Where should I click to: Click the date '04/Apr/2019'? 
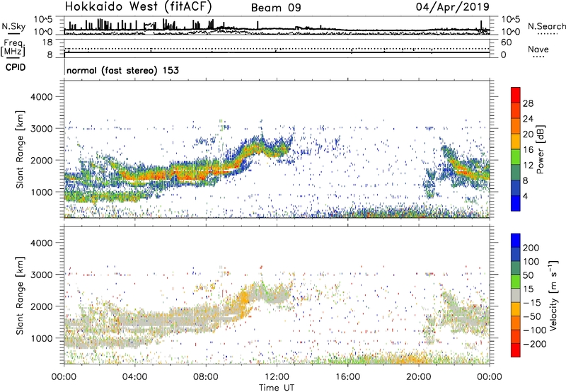[x=452, y=6]
